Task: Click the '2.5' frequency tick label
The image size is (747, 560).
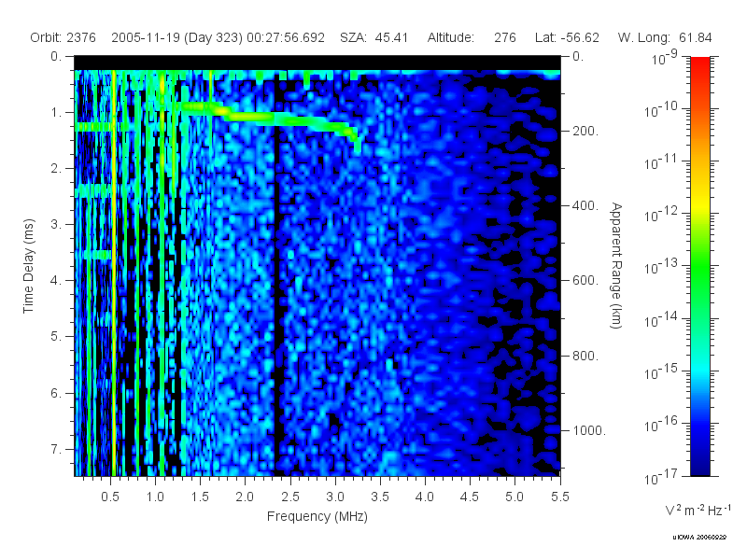Action: (x=290, y=497)
